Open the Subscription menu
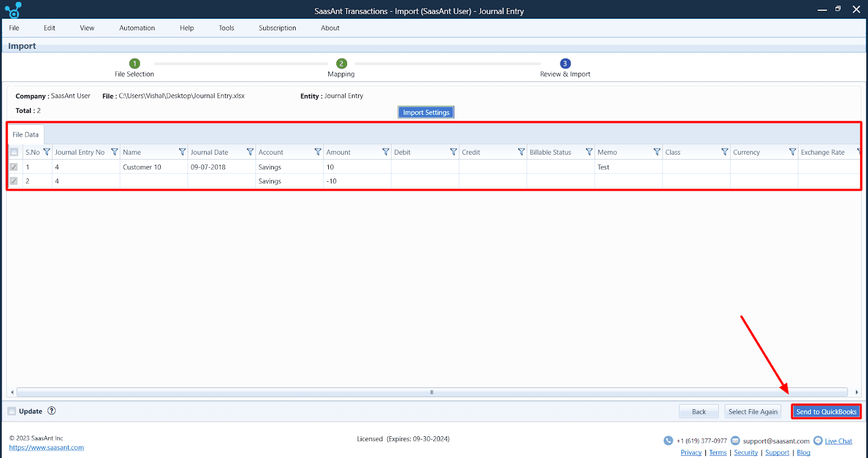 coord(277,28)
